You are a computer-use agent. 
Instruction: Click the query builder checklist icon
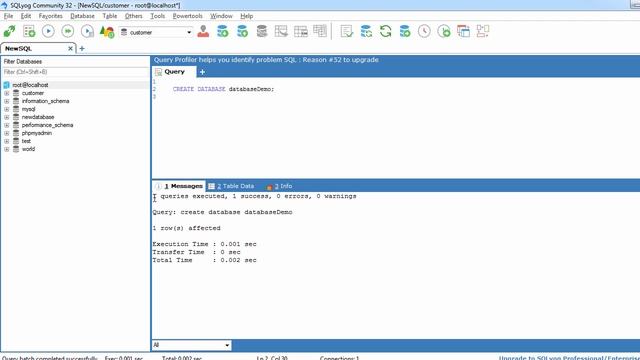coord(347,31)
